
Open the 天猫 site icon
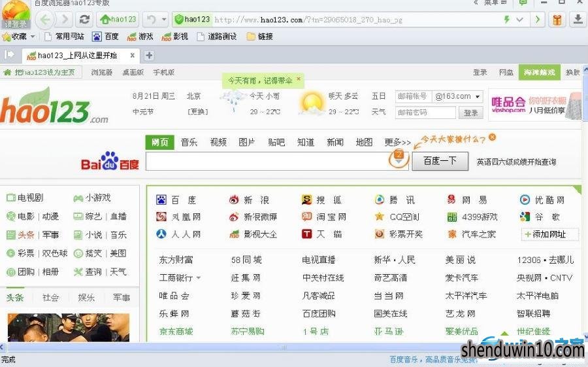307,234
